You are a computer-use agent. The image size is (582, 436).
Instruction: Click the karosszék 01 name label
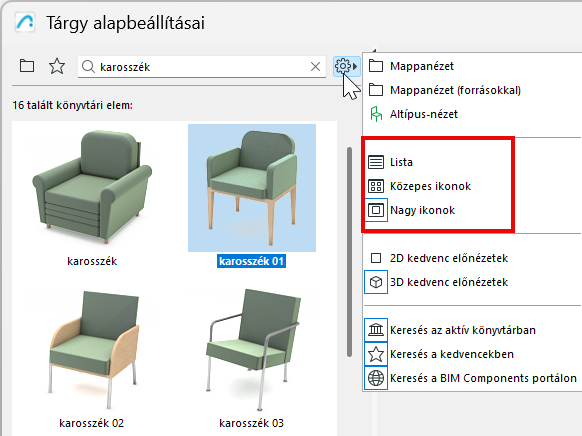[251, 261]
